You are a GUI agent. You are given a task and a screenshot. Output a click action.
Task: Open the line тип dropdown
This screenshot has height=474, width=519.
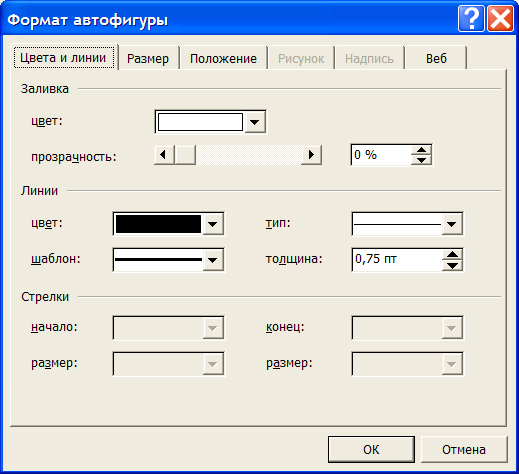pos(407,224)
